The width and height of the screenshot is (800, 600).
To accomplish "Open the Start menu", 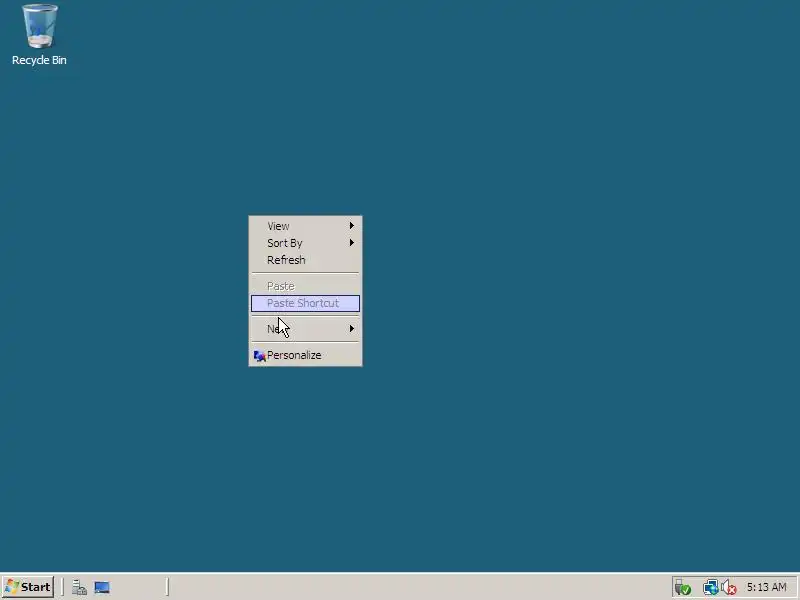I will click(x=28, y=587).
